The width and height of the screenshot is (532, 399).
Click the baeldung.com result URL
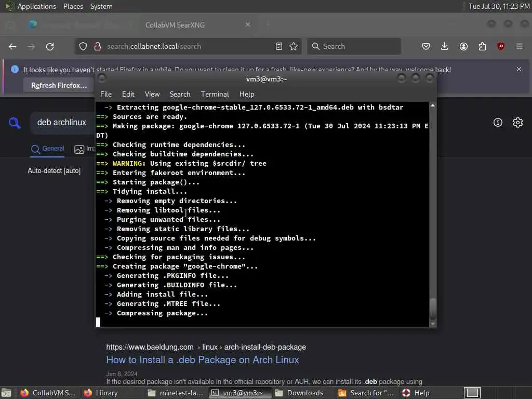[x=206, y=347]
